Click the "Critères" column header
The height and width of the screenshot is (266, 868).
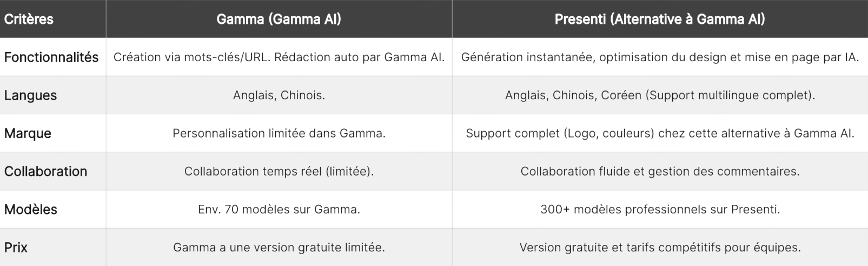[29, 19]
